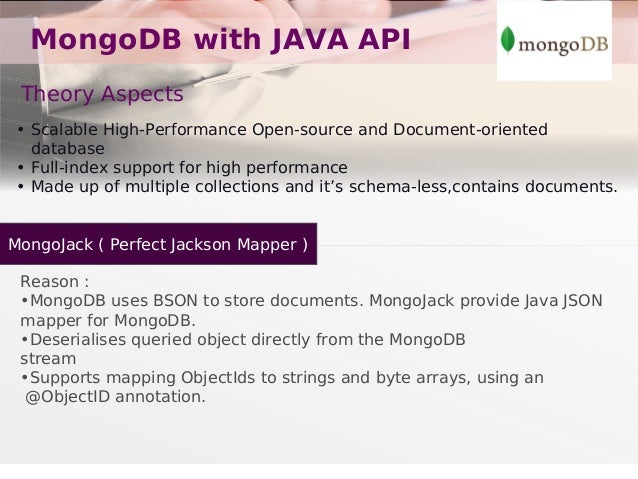Viewport: 638px width, 479px height.
Task: Select the MongoJack Perfect Jackson Mapper banner
Action: pos(158,244)
